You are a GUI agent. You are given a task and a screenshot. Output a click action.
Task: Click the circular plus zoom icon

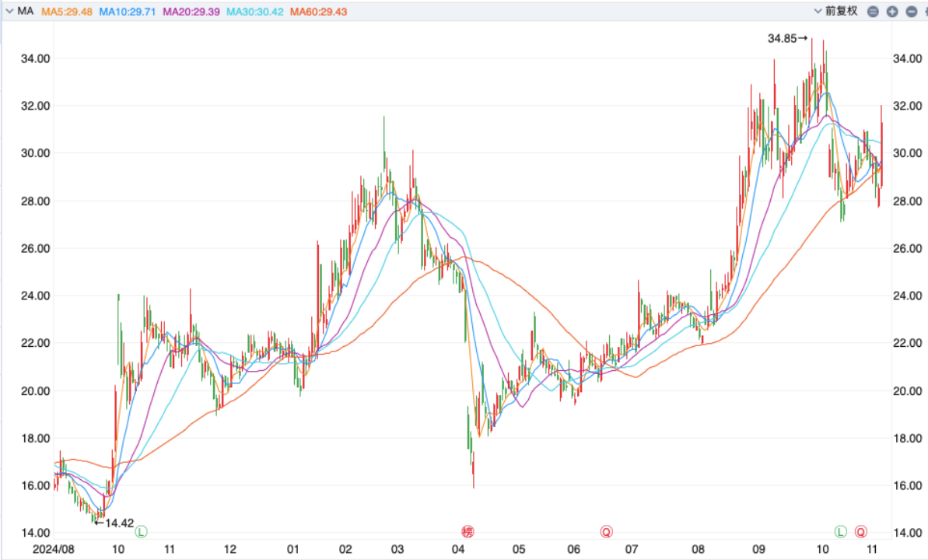coord(892,12)
